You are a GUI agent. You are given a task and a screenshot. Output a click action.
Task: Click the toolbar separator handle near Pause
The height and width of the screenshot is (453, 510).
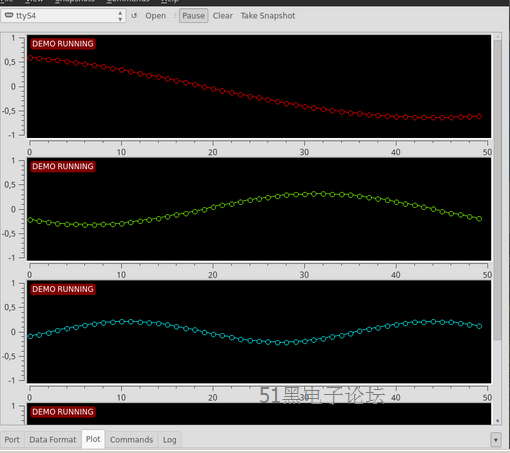pos(175,16)
